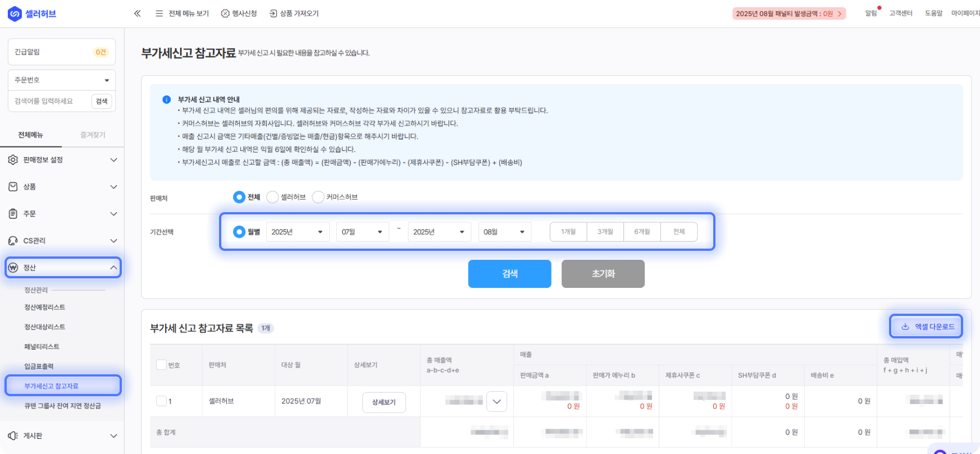The height and width of the screenshot is (454, 980).
Task: Switch to the 즐겨찾기 tab
Action: (93, 135)
